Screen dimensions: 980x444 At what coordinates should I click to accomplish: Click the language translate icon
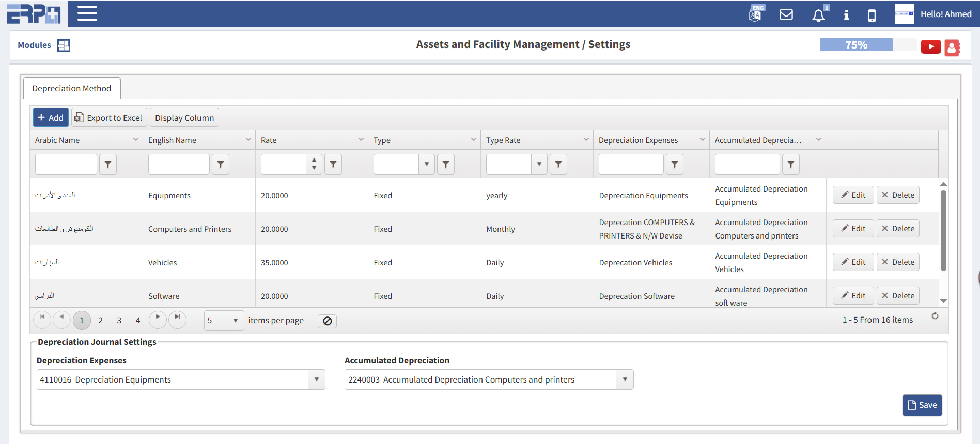tap(755, 14)
